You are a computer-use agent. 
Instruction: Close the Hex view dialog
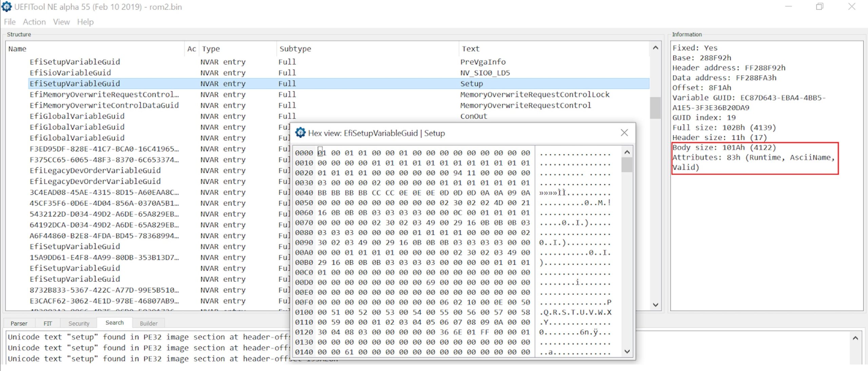click(x=624, y=133)
